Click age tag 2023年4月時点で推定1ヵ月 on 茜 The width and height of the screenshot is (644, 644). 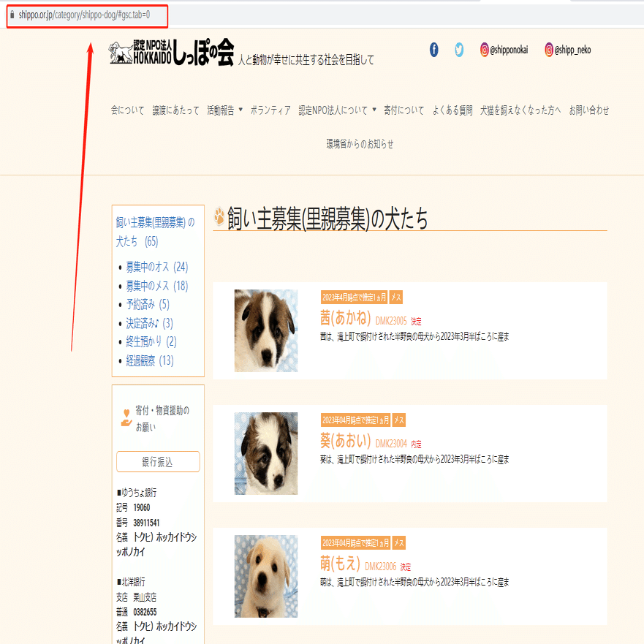354,298
